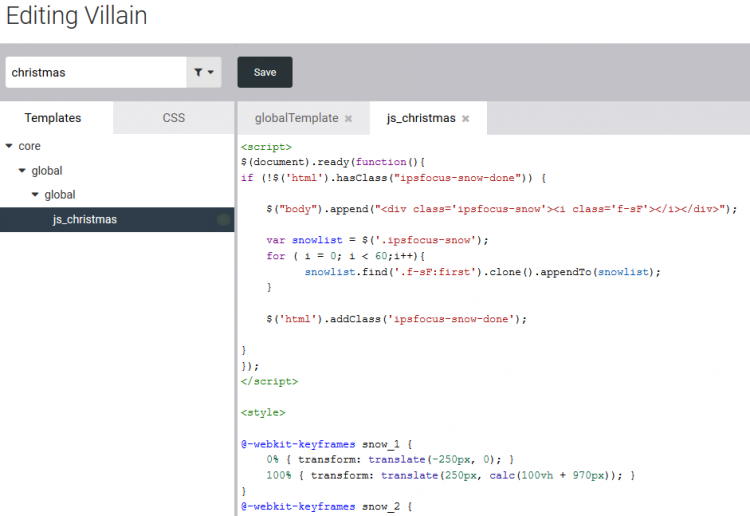Switch to the CSS tab
This screenshot has width=750, height=516.
174,118
